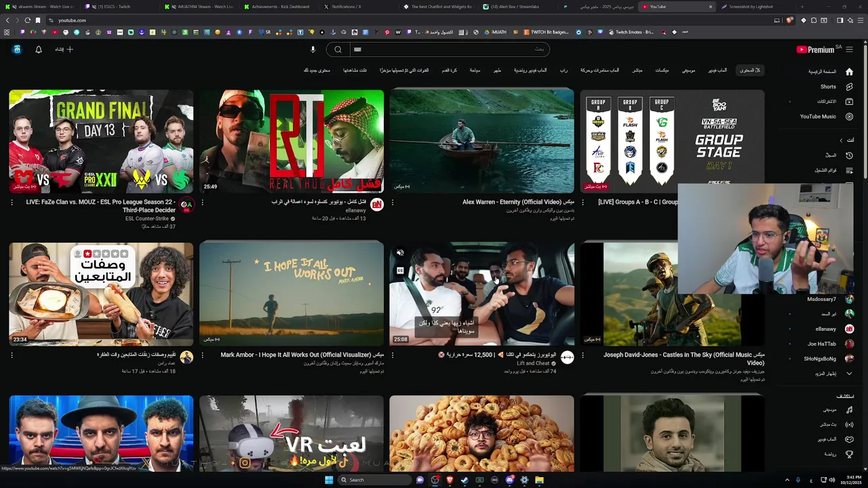Open the notifications bell
This screenshot has height=488, width=868.
coord(39,49)
